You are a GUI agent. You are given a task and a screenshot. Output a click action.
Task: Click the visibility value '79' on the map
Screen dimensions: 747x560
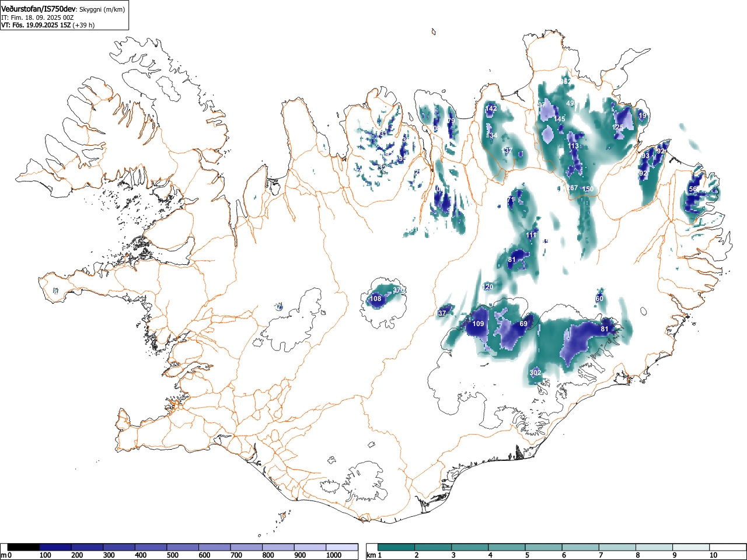click(451, 121)
